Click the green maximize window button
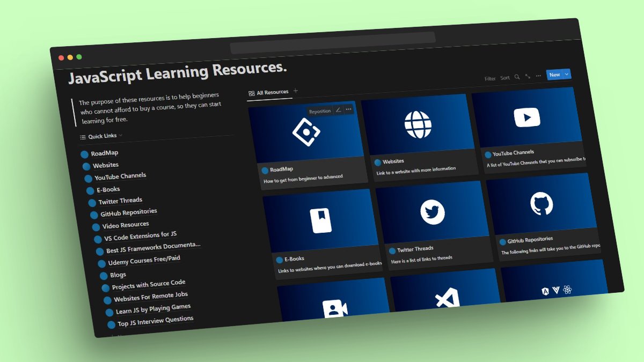 79,57
